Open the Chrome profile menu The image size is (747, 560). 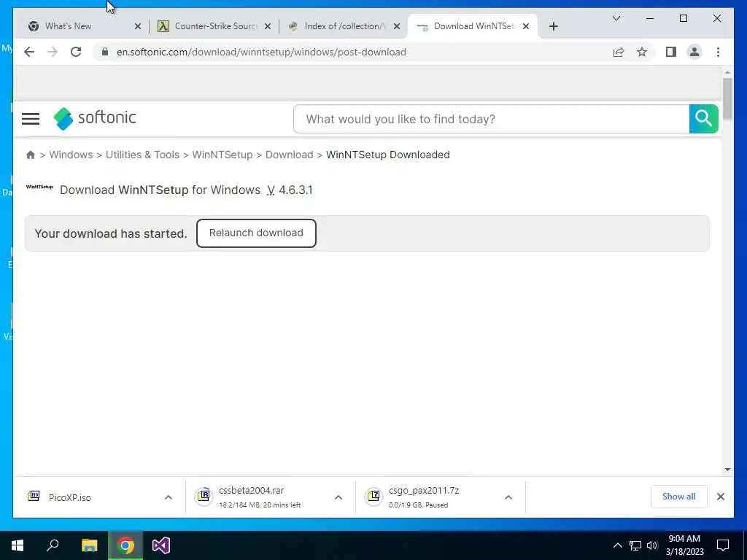(694, 52)
